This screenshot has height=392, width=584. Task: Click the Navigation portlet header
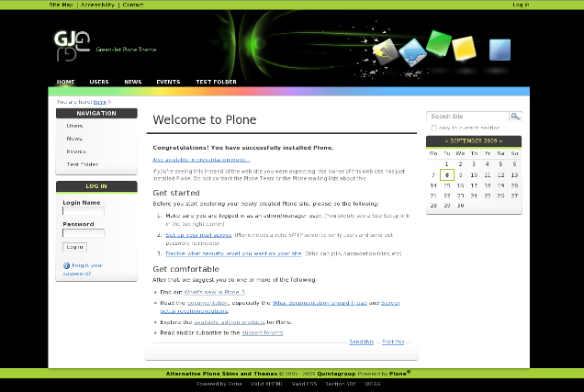point(96,113)
